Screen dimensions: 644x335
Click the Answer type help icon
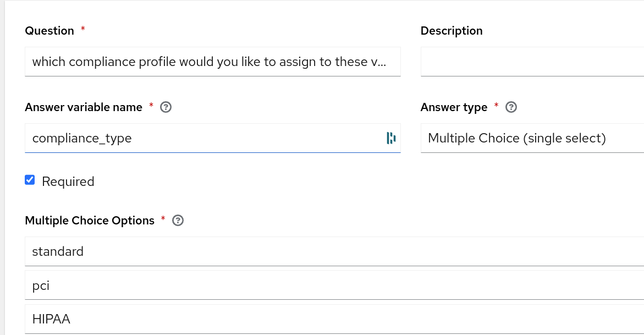point(511,107)
